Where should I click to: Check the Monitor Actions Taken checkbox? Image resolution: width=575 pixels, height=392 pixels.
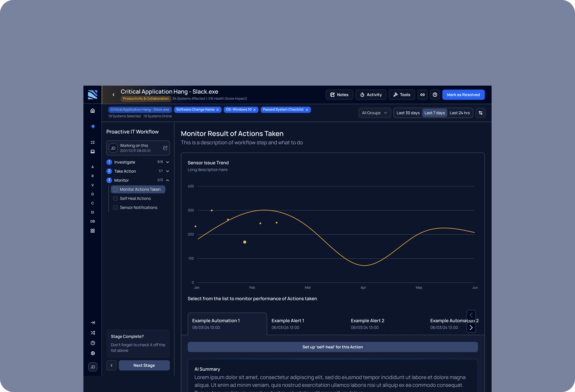(x=115, y=189)
